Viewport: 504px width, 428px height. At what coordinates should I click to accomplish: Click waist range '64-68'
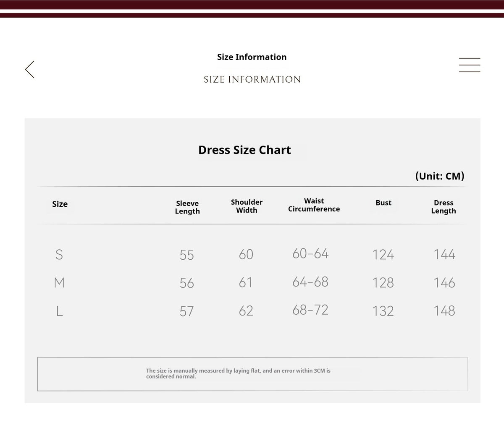click(x=310, y=282)
